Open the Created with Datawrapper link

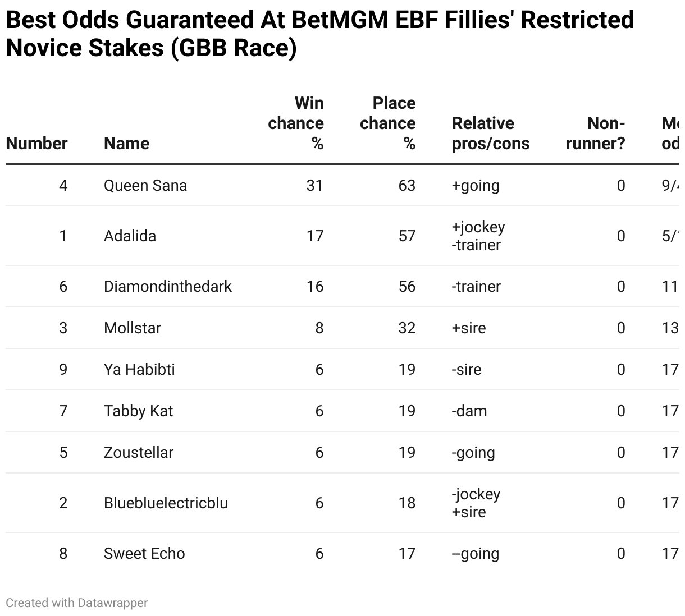tap(77, 603)
